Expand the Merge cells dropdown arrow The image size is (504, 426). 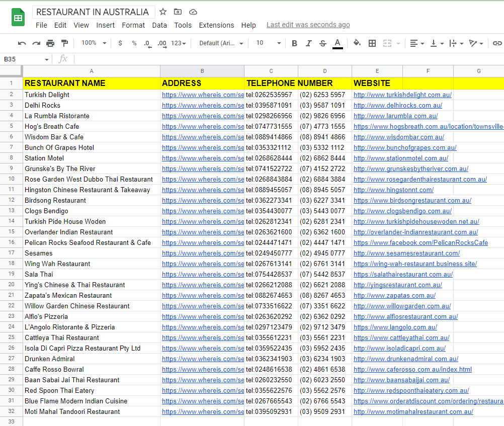tap(398, 43)
